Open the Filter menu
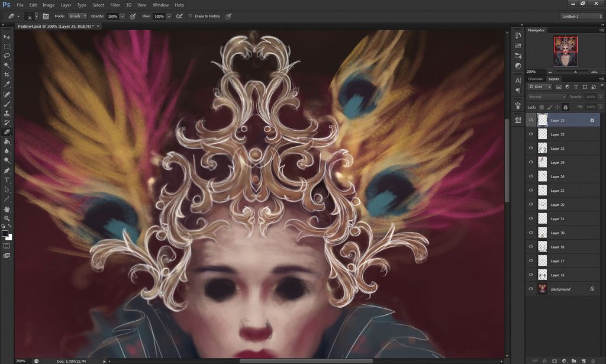 [x=115, y=5]
